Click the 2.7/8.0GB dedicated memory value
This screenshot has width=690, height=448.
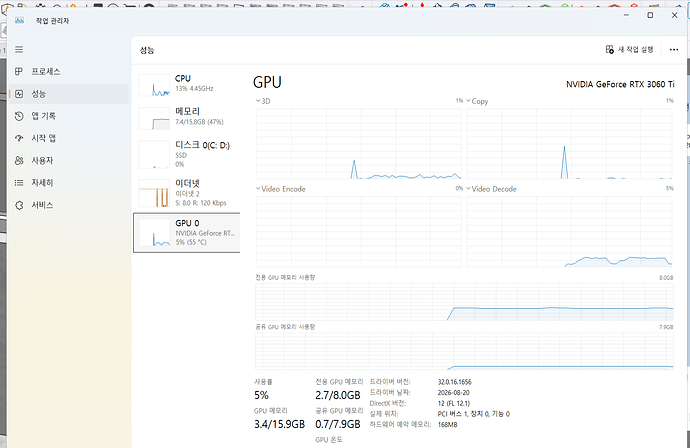click(x=338, y=395)
